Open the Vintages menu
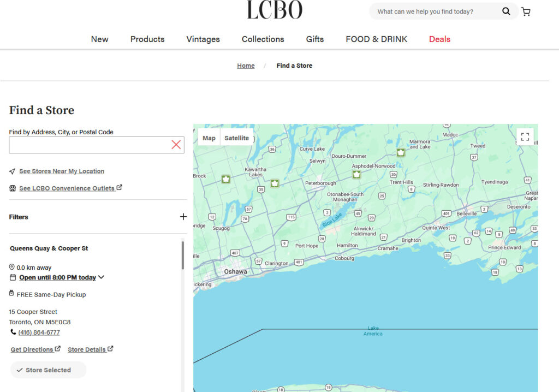 (203, 39)
